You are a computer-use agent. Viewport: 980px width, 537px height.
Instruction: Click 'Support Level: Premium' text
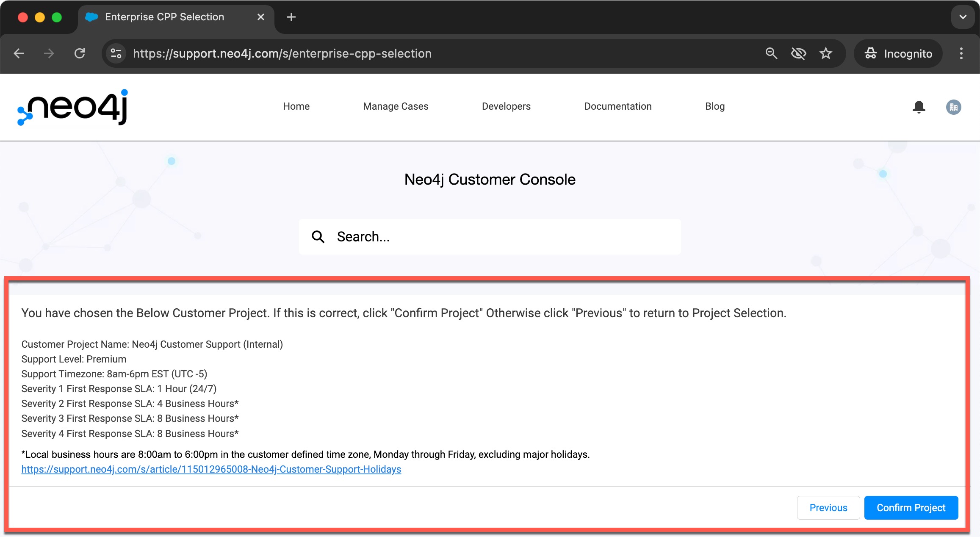coord(74,359)
